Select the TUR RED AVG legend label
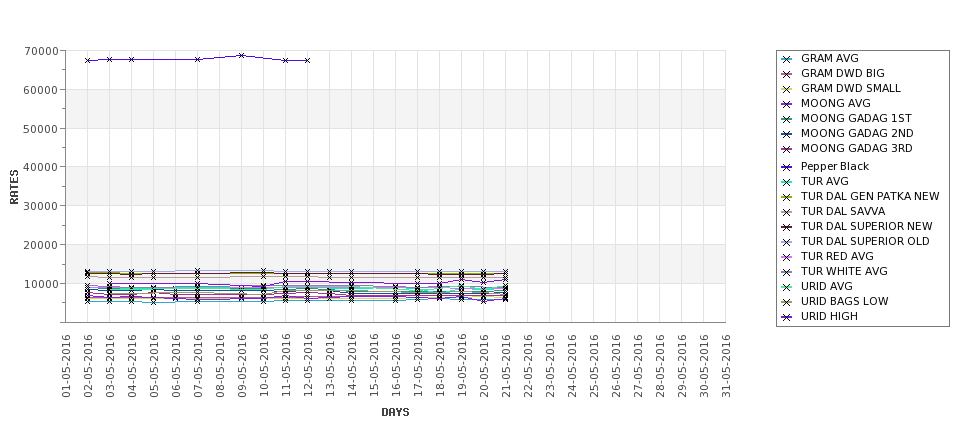 [x=837, y=256]
